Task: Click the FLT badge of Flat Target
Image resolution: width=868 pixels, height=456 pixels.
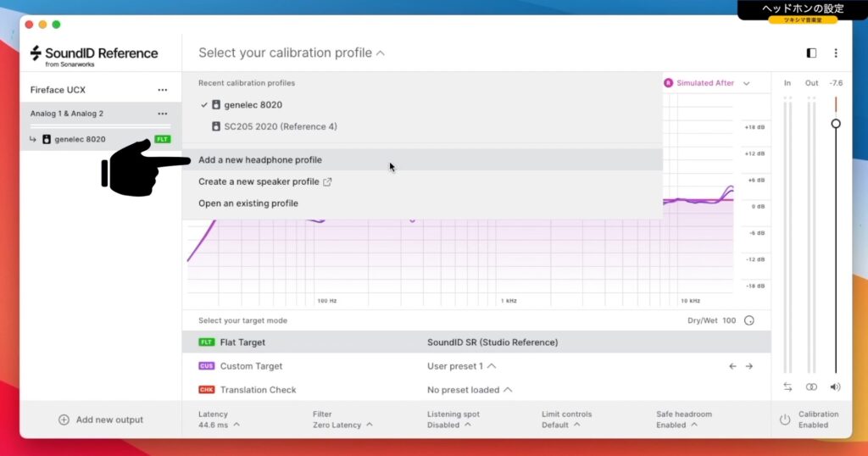Action: [x=206, y=342]
